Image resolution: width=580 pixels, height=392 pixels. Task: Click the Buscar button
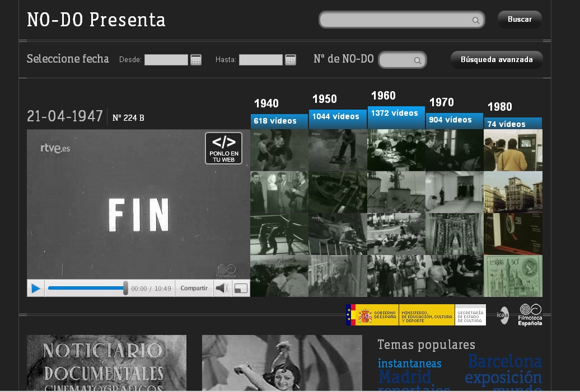(x=520, y=20)
